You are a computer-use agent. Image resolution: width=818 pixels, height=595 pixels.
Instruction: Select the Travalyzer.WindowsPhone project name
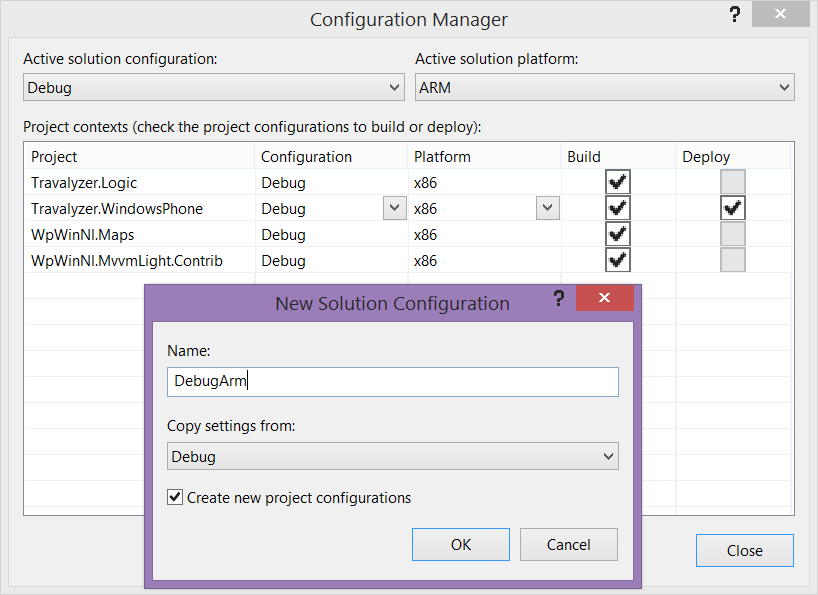[117, 209]
